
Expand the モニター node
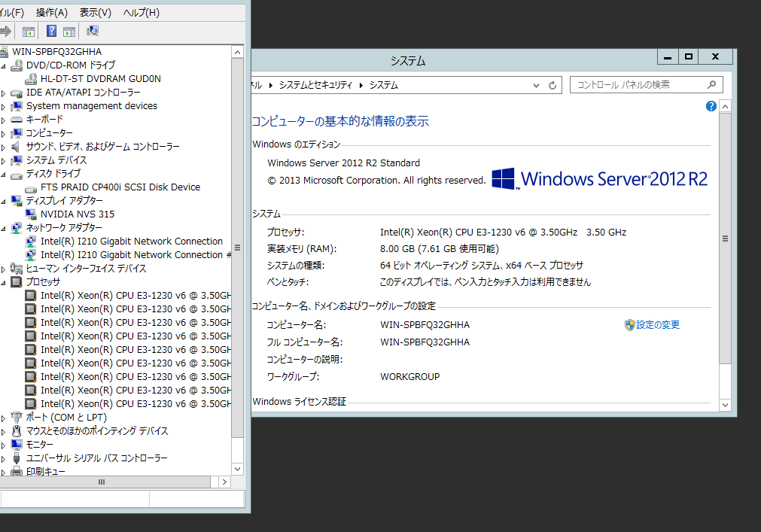[4, 445]
